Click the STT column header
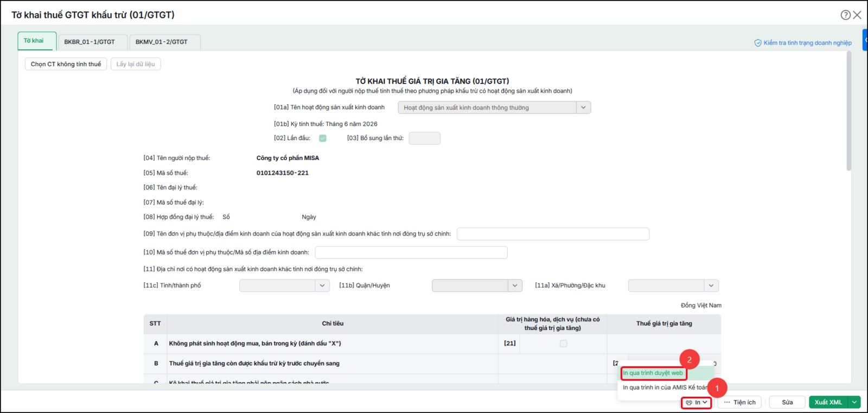868x413 pixels. [155, 323]
